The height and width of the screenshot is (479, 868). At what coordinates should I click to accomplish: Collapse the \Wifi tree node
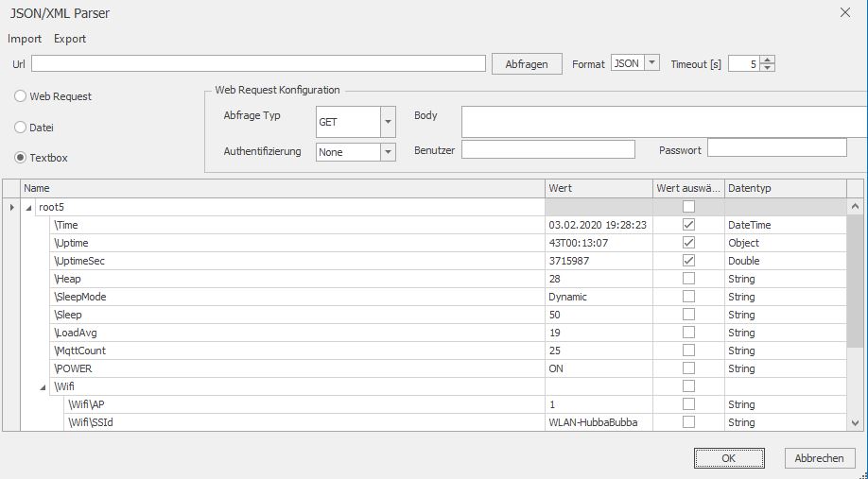[43, 387]
